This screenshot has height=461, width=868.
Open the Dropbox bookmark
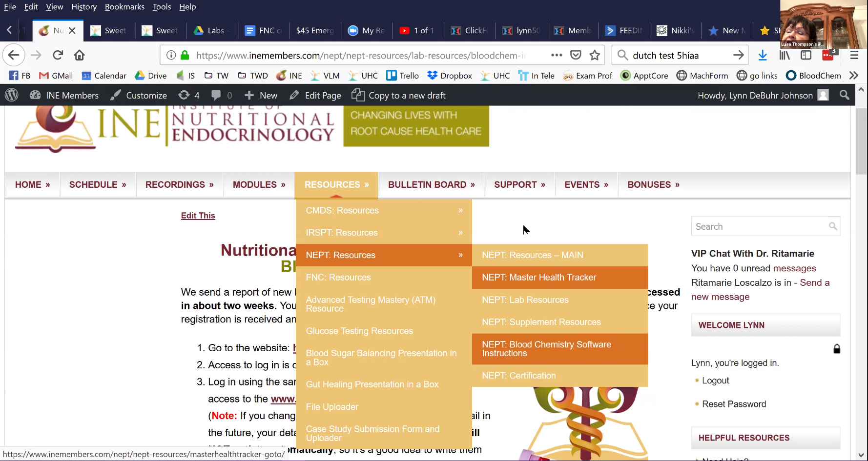[x=449, y=76]
